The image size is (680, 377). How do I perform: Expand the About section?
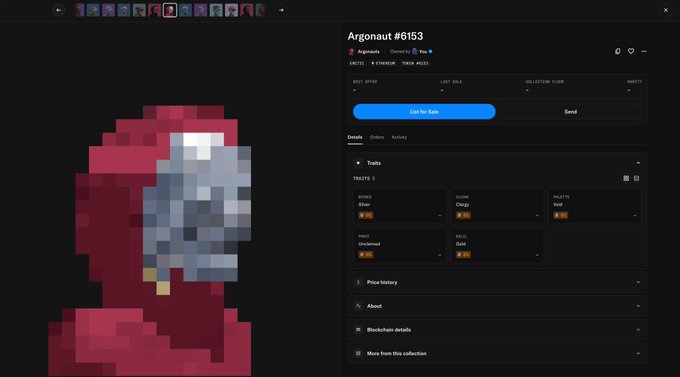(x=497, y=306)
